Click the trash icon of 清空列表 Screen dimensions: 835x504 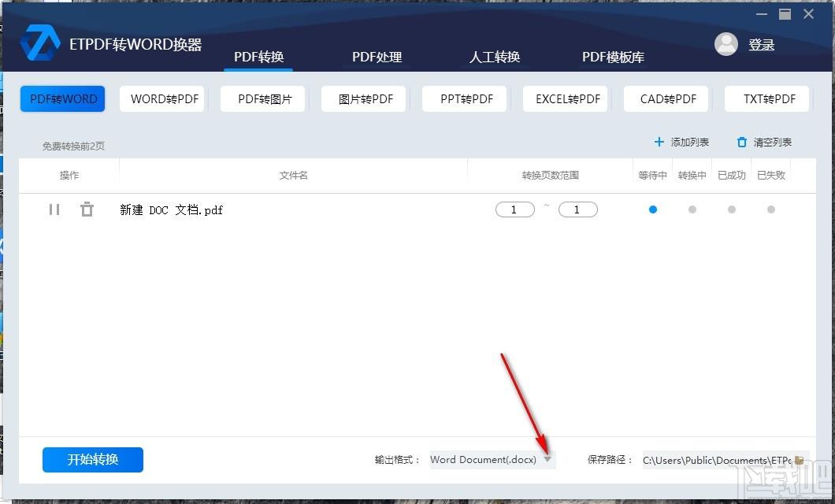pos(742,142)
